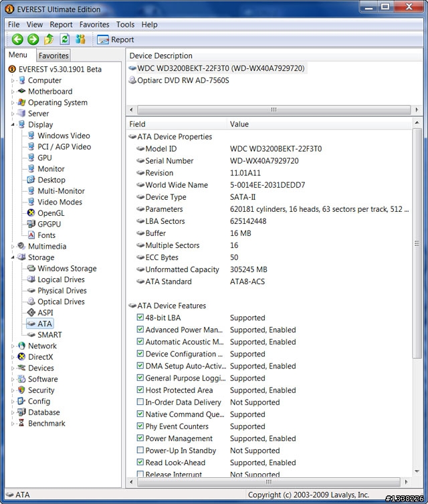Open the Windows Storage icon
Image resolution: width=428 pixels, height=504 pixels.
(31, 268)
